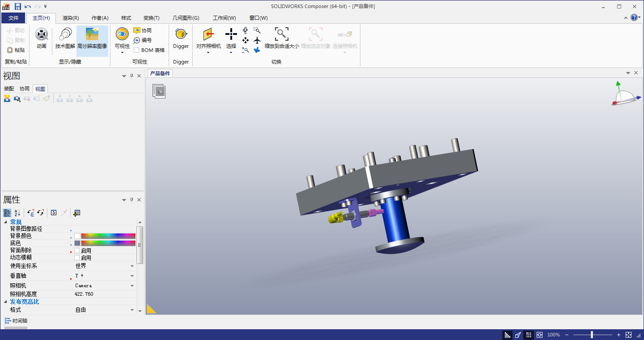Click the 选择 selection cross icon
The width and height of the screenshot is (644, 340).
(231, 34)
